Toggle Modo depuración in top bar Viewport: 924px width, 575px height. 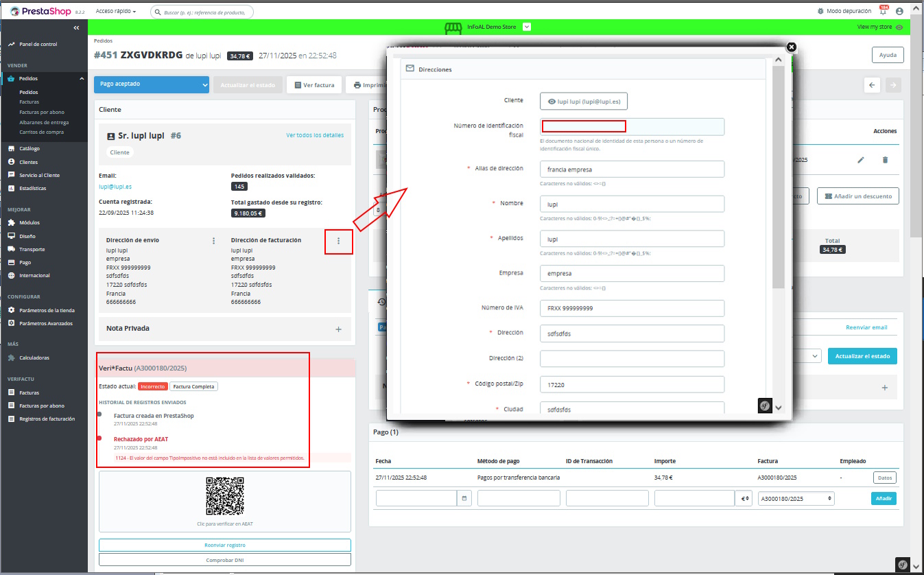pyautogui.click(x=843, y=11)
